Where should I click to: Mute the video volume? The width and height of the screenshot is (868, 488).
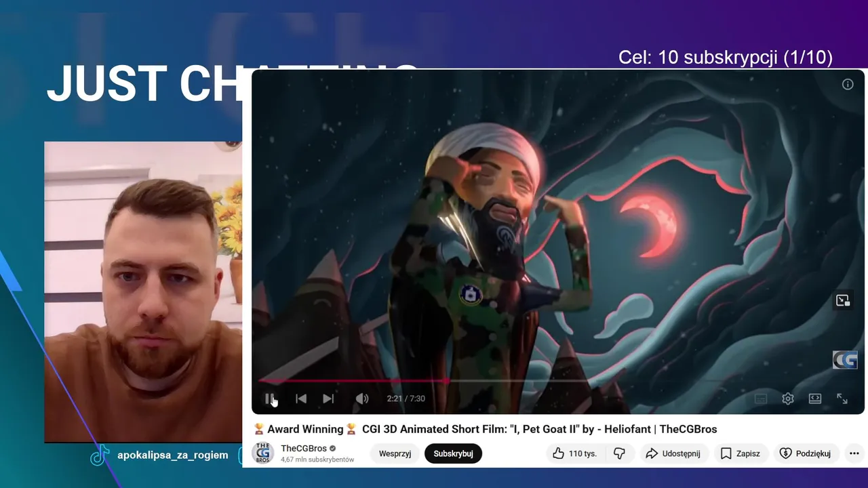362,399
